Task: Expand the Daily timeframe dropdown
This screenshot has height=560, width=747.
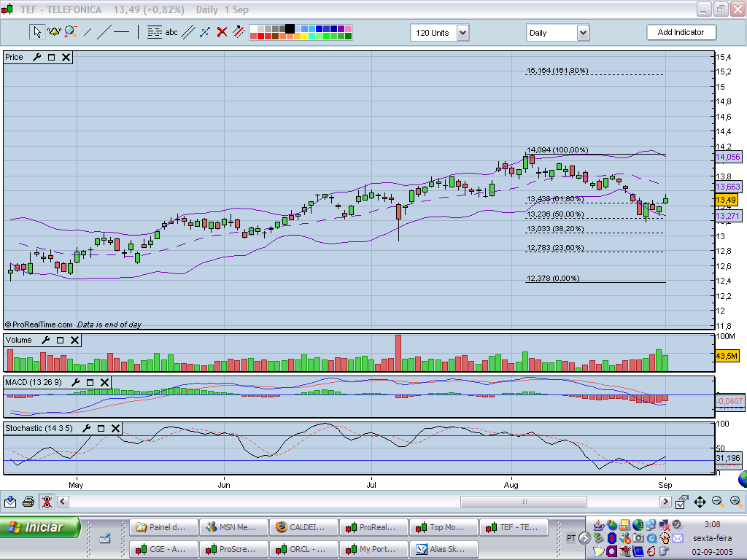Action: click(x=583, y=33)
